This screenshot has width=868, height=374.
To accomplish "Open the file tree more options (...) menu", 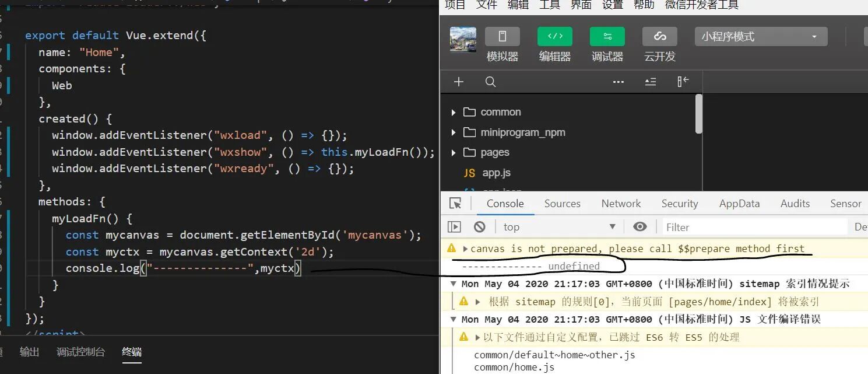I will 619,82.
